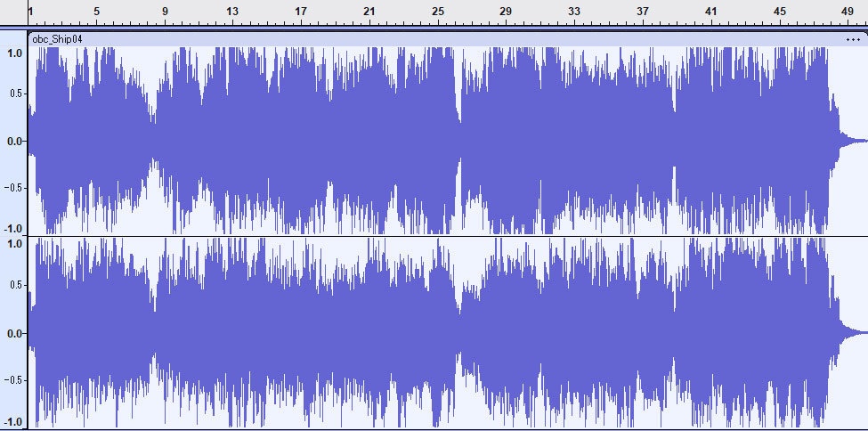Click the -0.5 label on upper channel scale
This screenshot has height=431, width=868.
coord(12,188)
